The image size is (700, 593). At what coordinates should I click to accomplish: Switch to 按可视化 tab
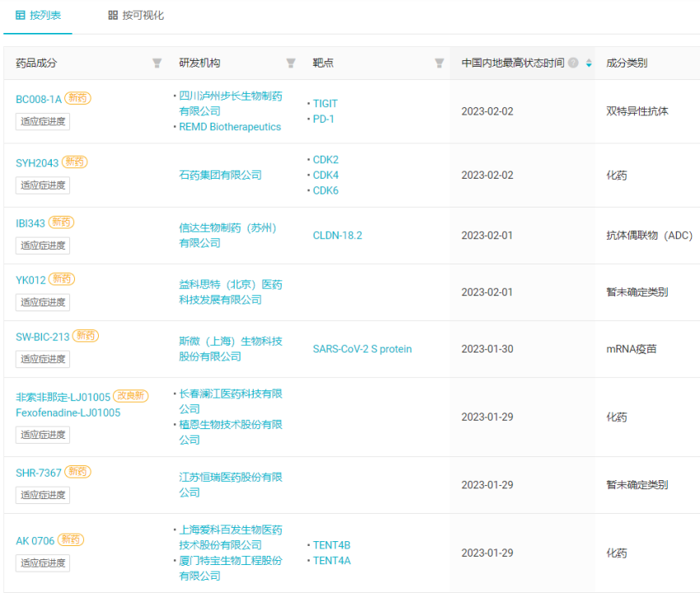click(136, 16)
